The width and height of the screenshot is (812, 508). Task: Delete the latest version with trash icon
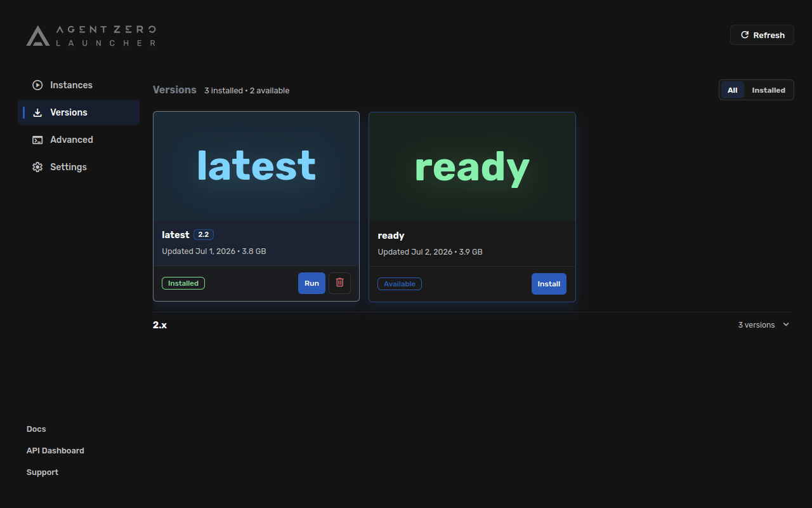click(339, 283)
